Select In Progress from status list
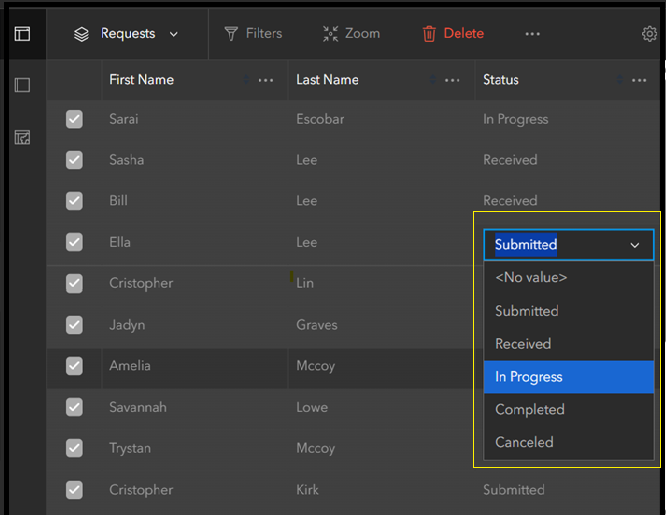Screen dimensions: 666x521 (568, 377)
